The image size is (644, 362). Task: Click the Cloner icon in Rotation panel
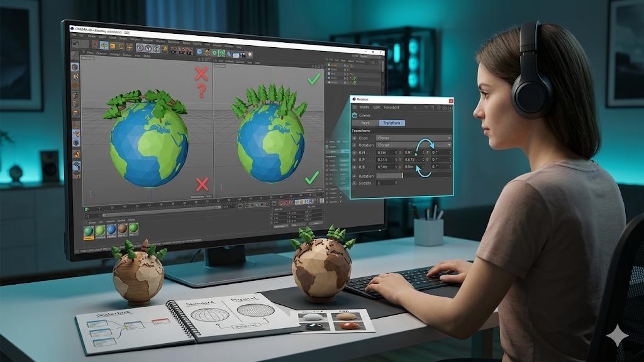(x=355, y=115)
